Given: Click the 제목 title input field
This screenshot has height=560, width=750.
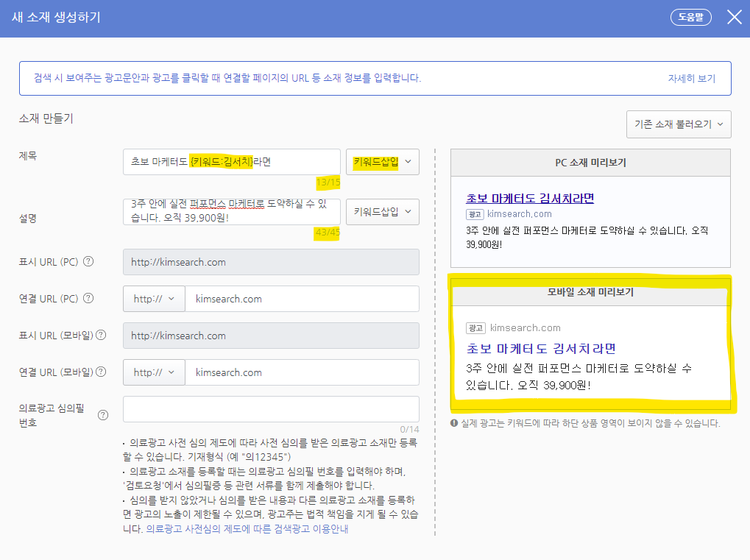Looking at the screenshot, I should pyautogui.click(x=232, y=162).
